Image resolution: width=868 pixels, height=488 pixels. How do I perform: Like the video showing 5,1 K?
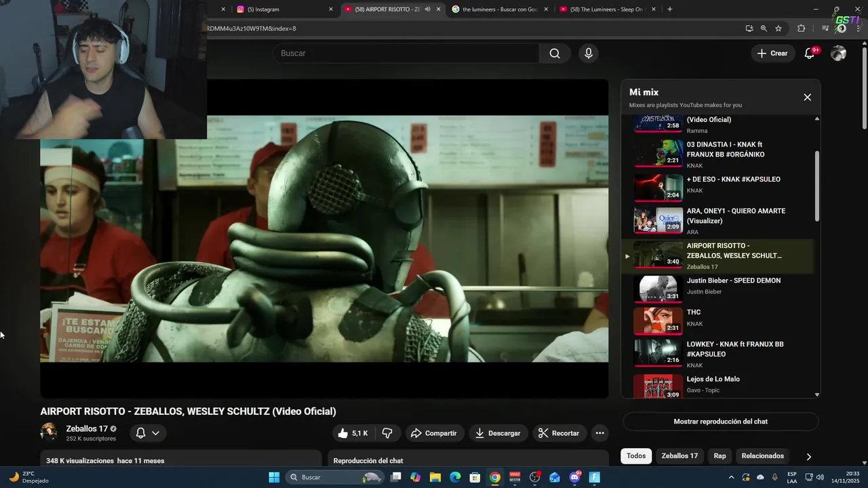(354, 433)
